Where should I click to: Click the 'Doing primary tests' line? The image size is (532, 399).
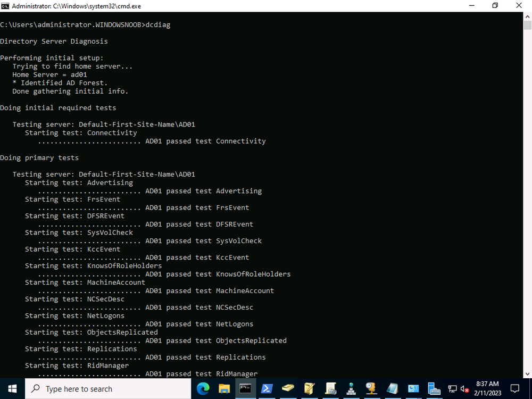[x=39, y=158]
